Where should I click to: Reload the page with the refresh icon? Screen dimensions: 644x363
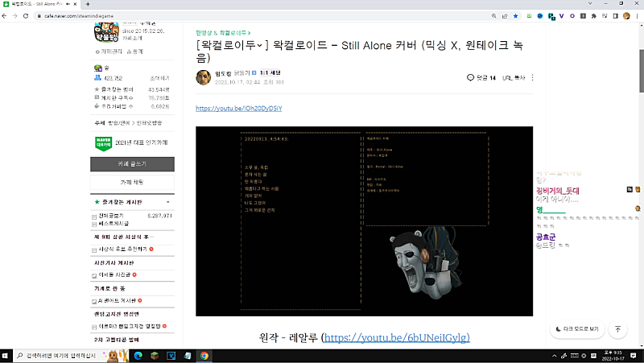coord(26,16)
